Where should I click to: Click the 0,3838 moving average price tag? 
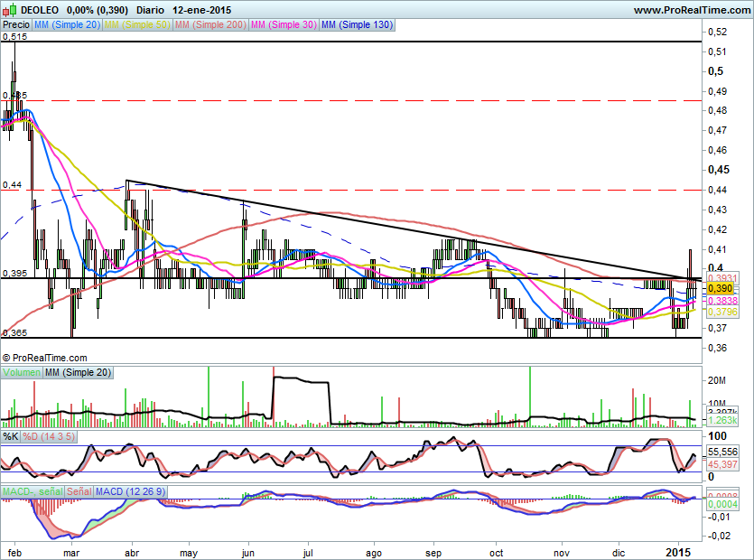tap(721, 300)
